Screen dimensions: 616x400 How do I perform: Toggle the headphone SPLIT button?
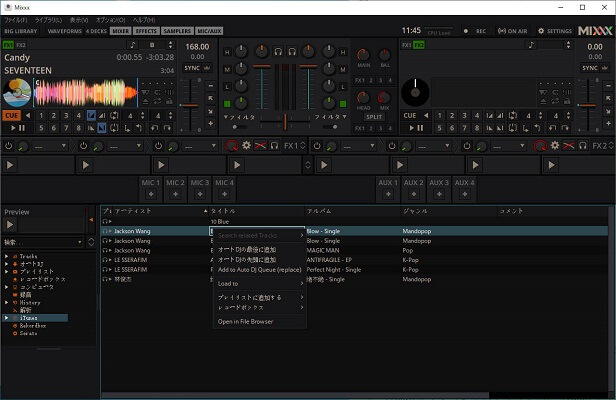tap(374, 117)
